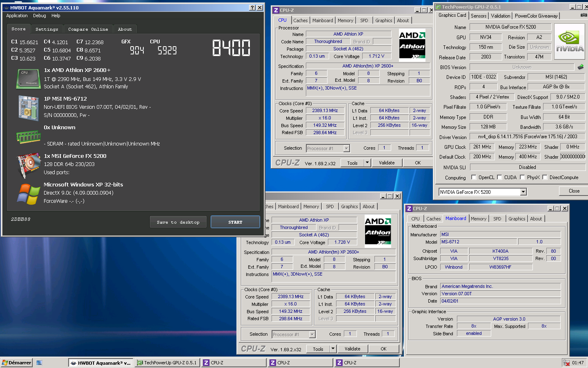Click the KT400A chipset field in CPU-Z Mainboard

pos(501,251)
